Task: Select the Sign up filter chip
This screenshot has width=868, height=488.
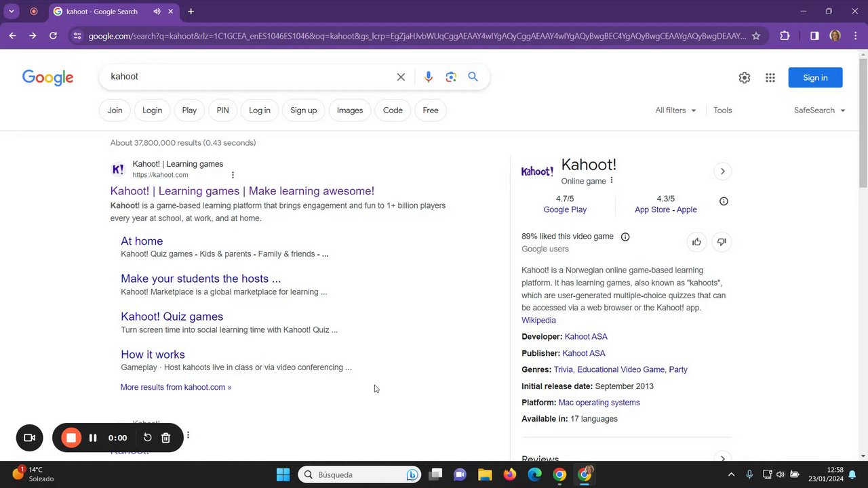Action: 304,110
